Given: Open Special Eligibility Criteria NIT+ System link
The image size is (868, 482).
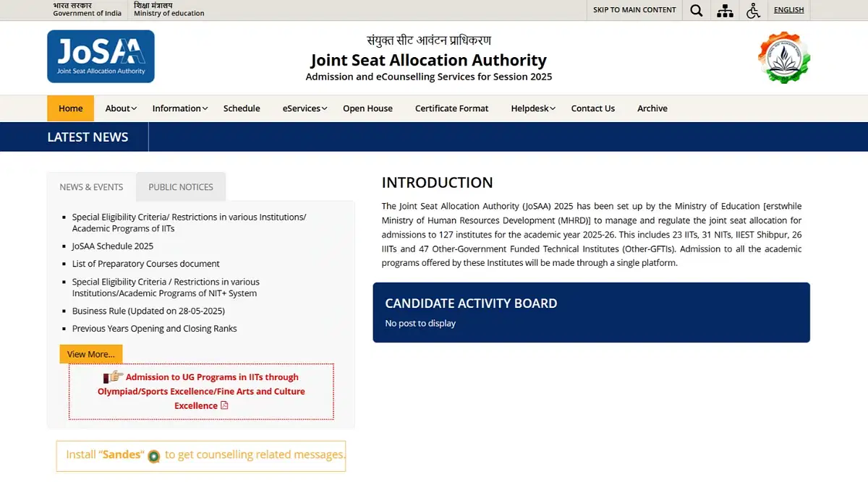Looking at the screenshot, I should pyautogui.click(x=166, y=288).
